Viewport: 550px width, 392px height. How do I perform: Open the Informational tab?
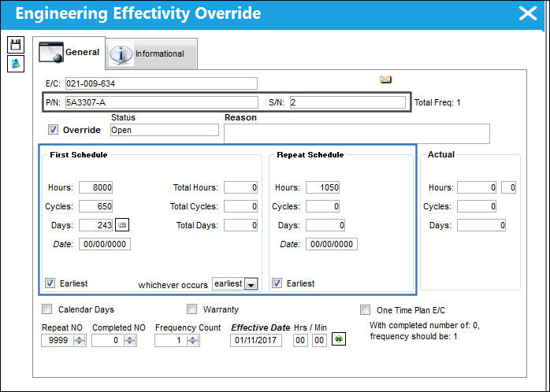[x=151, y=54]
